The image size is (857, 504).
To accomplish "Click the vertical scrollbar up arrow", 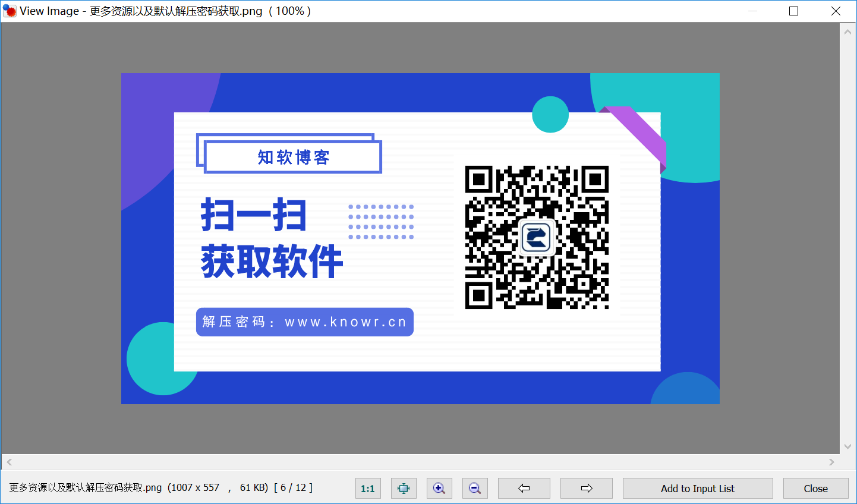I will 848,31.
